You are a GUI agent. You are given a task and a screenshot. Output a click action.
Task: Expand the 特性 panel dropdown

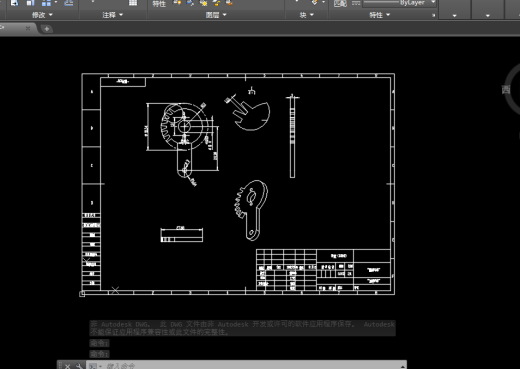(379, 15)
